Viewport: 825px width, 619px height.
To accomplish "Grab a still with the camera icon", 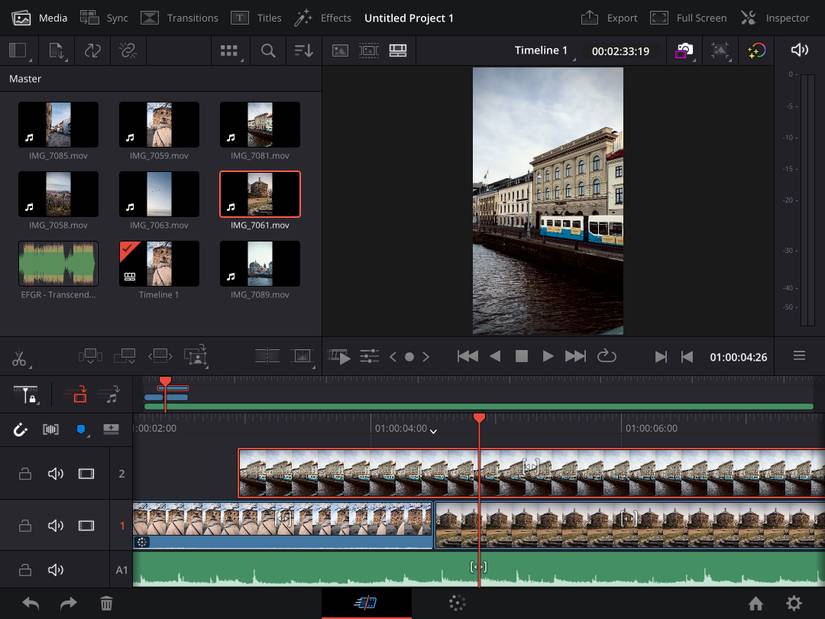I will pyautogui.click(x=684, y=50).
